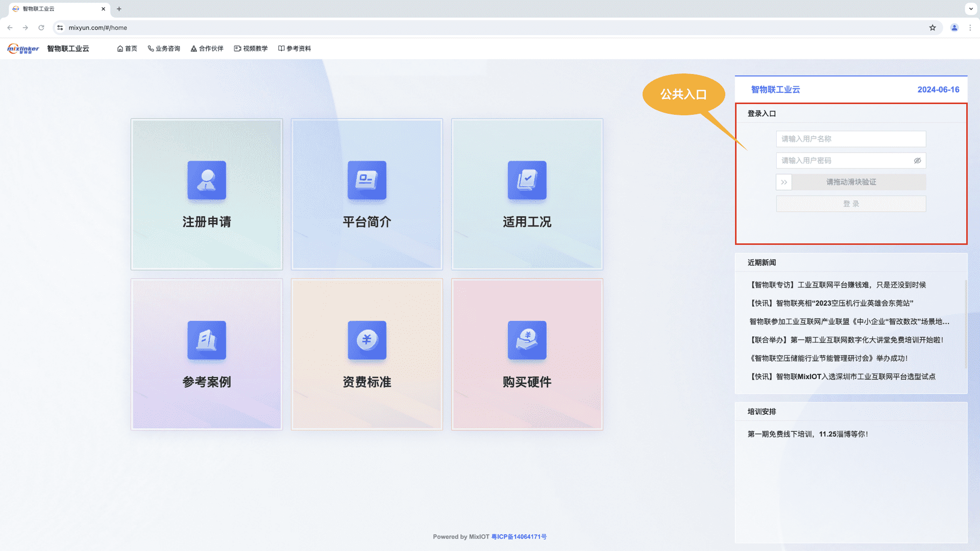The image size is (980, 551).
Task: Open news 智物联专访 工业互联网平台赚钱难
Action: pyautogui.click(x=837, y=285)
